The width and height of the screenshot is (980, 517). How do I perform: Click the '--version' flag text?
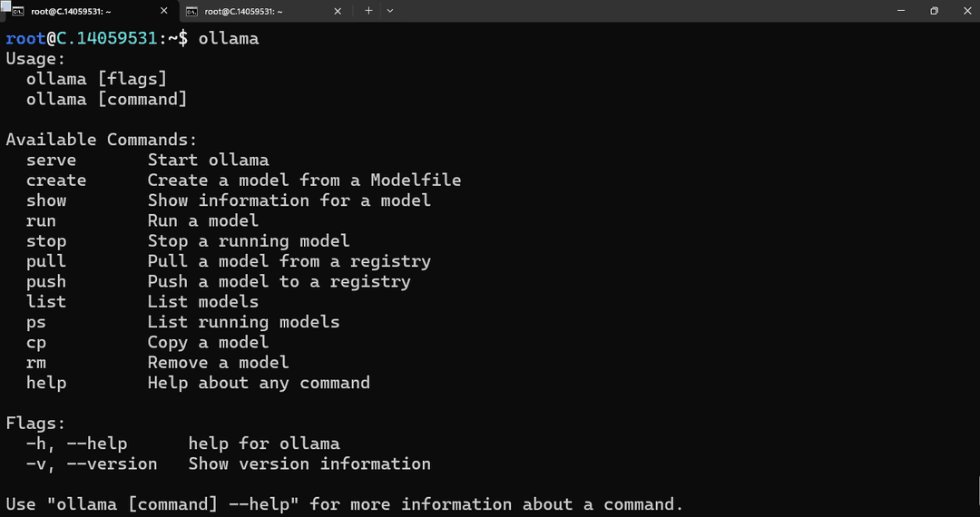point(113,464)
